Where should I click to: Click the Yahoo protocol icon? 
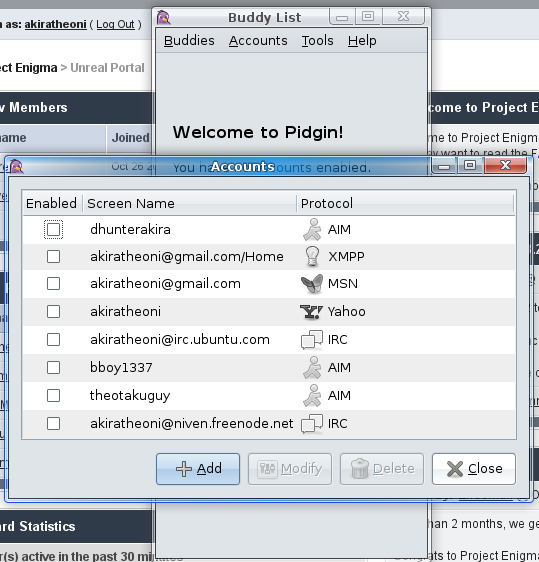click(x=311, y=312)
